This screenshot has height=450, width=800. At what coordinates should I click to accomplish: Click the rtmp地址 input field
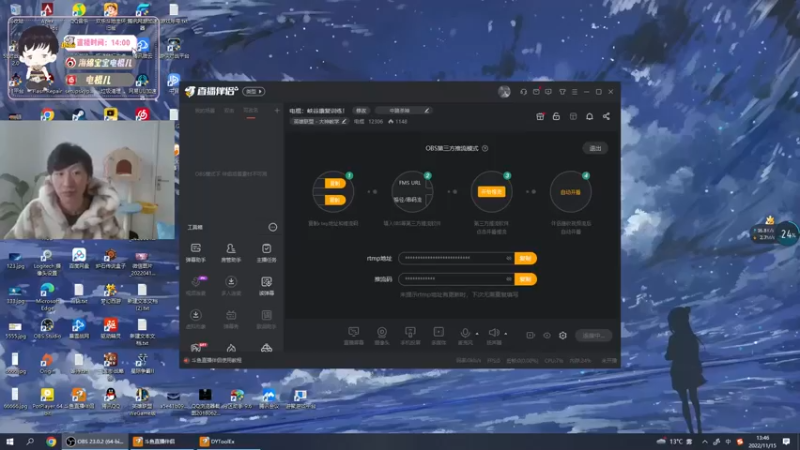click(456, 258)
